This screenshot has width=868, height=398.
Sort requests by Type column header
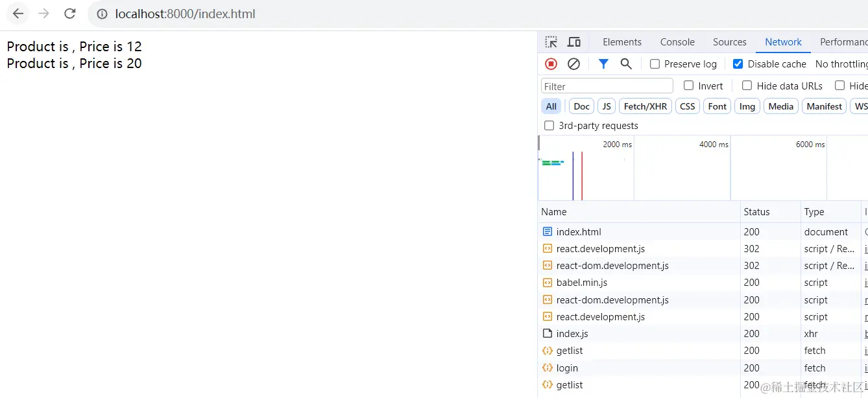pos(830,212)
